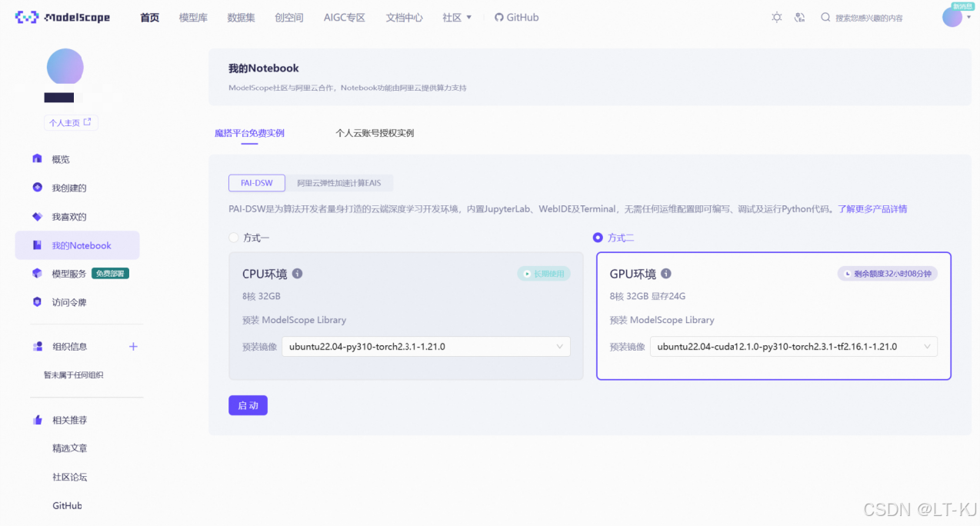Click the 概览 home icon in sidebar
This screenshot has width=980, height=526.
[x=37, y=158]
